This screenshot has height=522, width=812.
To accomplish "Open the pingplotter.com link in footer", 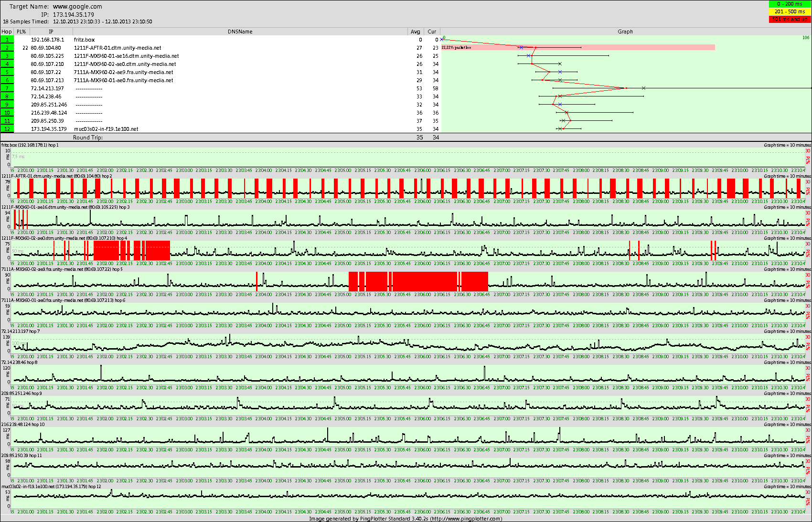I will (466, 519).
